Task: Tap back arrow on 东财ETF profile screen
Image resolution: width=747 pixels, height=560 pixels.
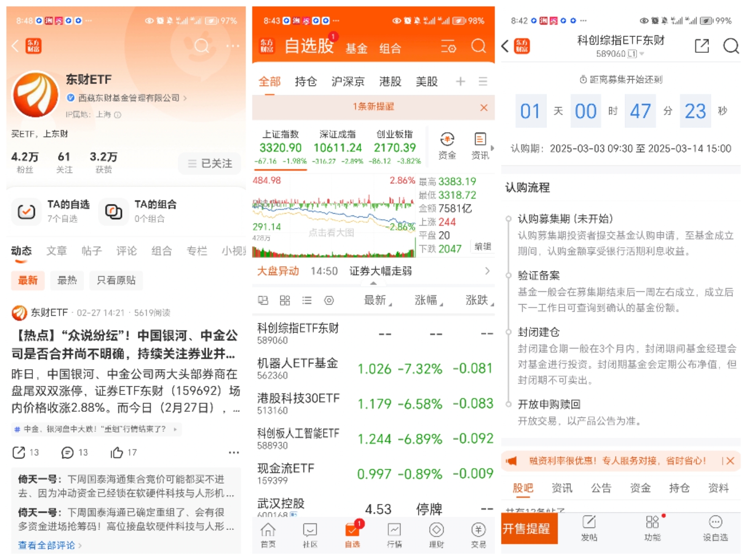Action: point(15,46)
